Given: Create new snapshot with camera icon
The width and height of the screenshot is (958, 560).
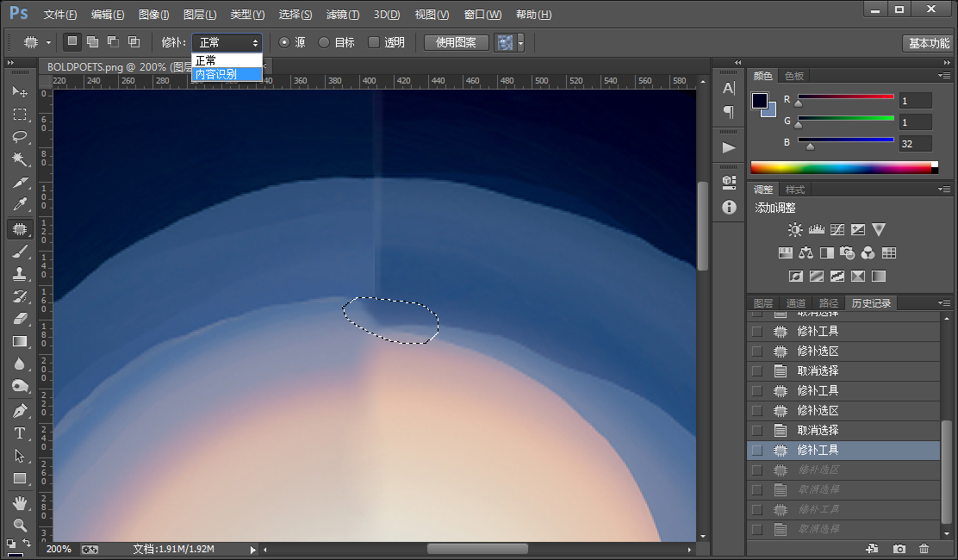Looking at the screenshot, I should point(899,549).
